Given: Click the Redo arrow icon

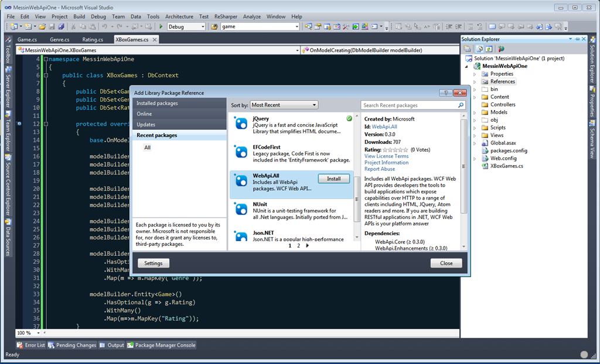Looking at the screenshot, I should click(120, 26).
